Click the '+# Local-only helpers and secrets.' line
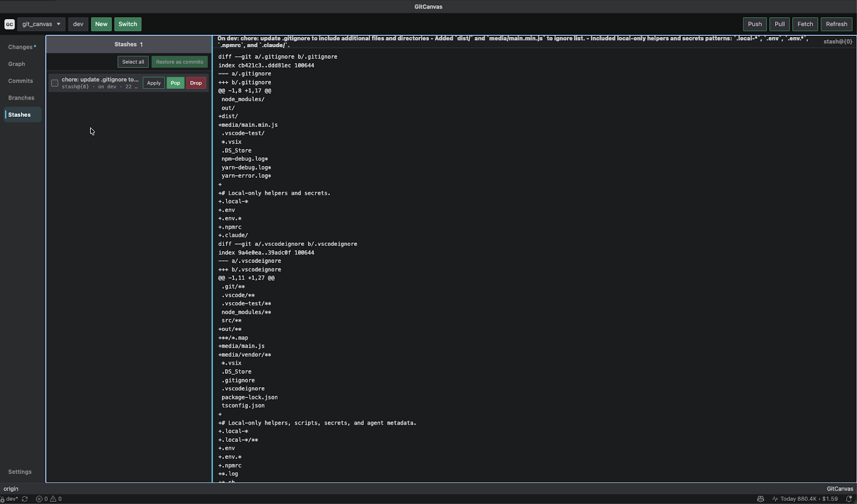857x504 pixels. tap(274, 193)
